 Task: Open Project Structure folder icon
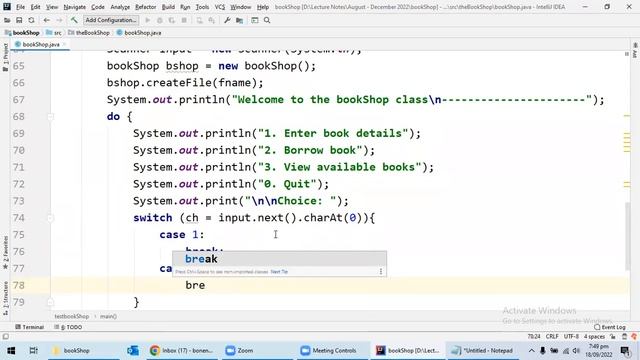pos(240,20)
